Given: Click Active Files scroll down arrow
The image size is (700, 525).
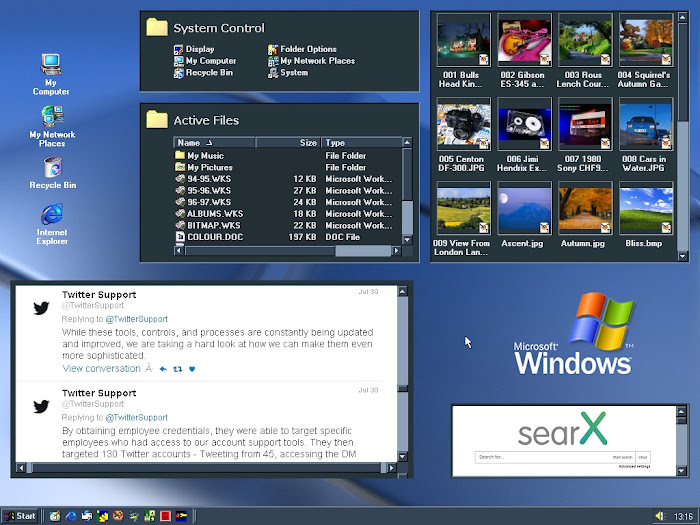Looking at the screenshot, I should click(407, 240).
